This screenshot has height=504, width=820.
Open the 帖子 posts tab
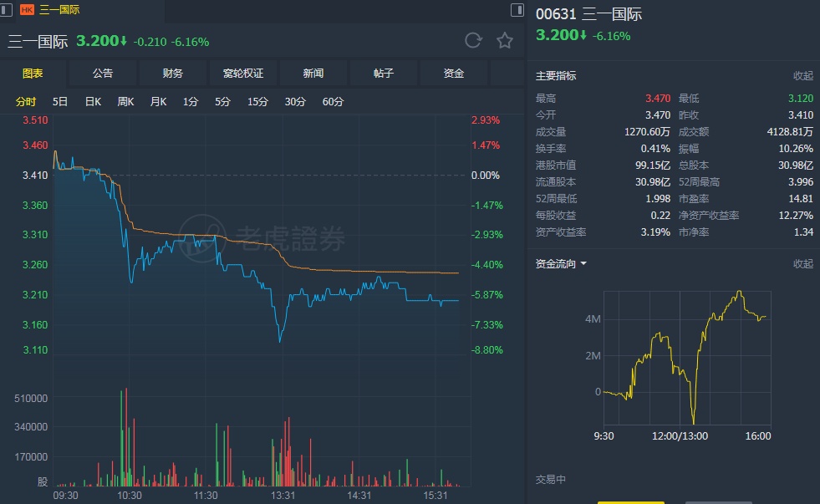[384, 74]
